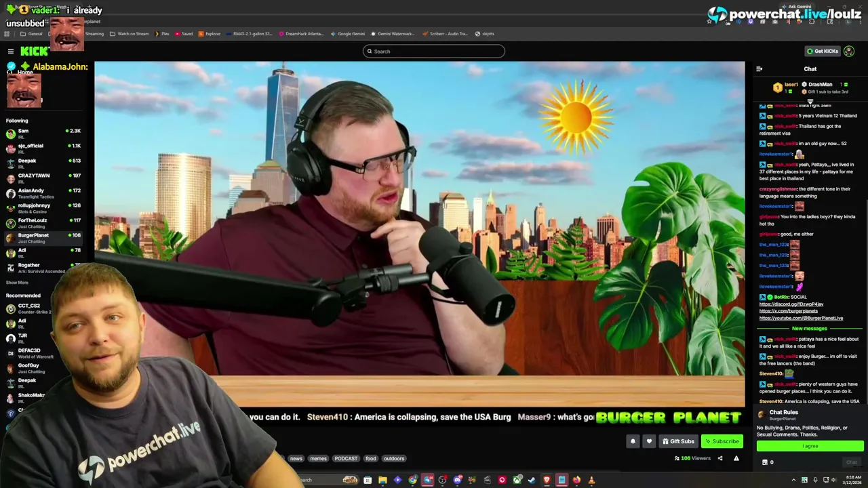Open GoofGuy in Recommended channels
This screenshot has height=488, width=868.
pos(27,368)
